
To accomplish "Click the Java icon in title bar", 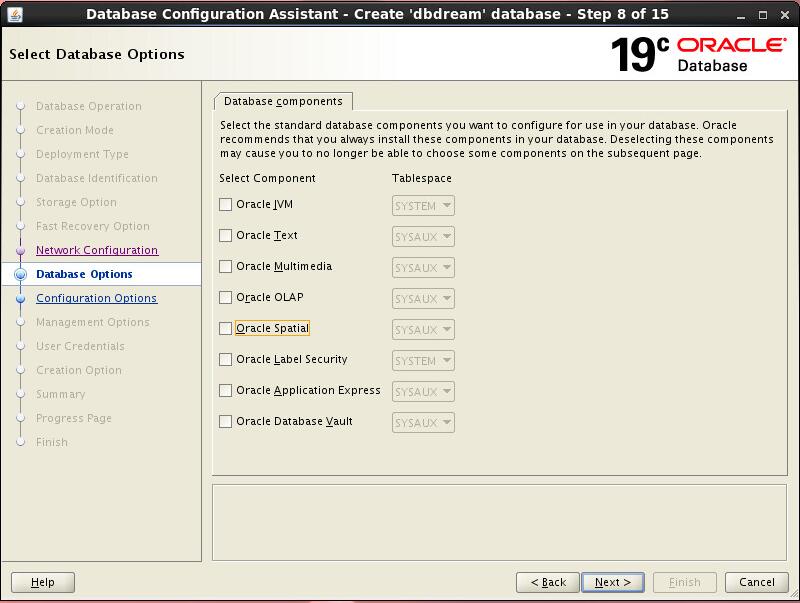I will pos(15,13).
